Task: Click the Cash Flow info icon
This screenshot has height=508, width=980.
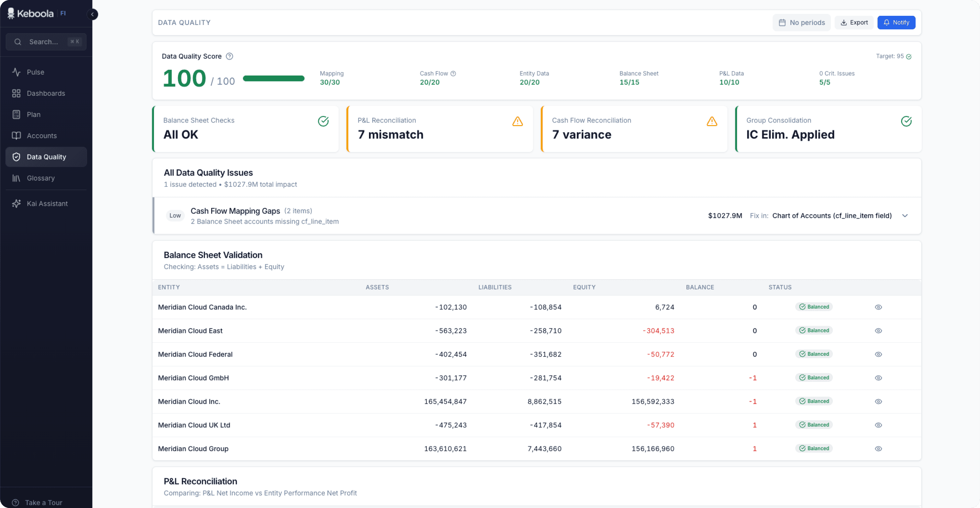Action: pyautogui.click(x=453, y=74)
